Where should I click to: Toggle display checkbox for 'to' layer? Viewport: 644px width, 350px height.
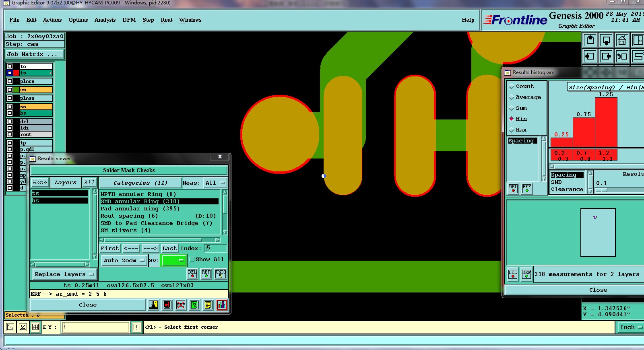(10, 66)
